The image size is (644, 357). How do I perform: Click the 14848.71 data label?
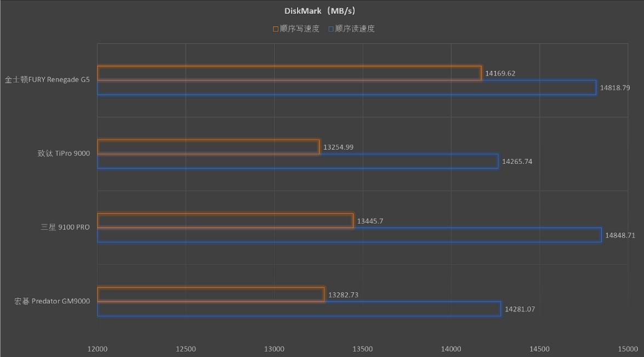click(620, 236)
